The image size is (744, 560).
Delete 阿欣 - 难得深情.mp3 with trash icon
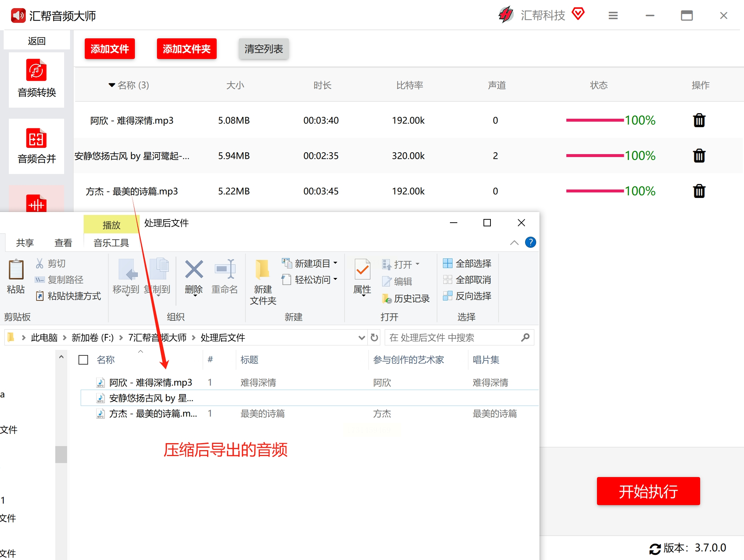[x=699, y=121]
